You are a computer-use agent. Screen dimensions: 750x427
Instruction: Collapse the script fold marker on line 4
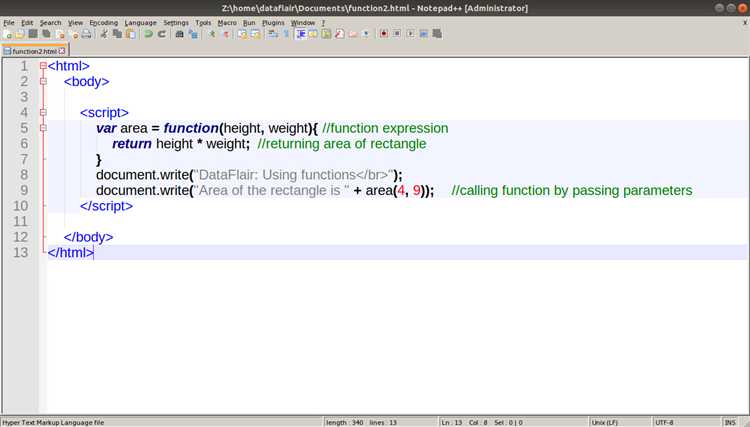43,112
